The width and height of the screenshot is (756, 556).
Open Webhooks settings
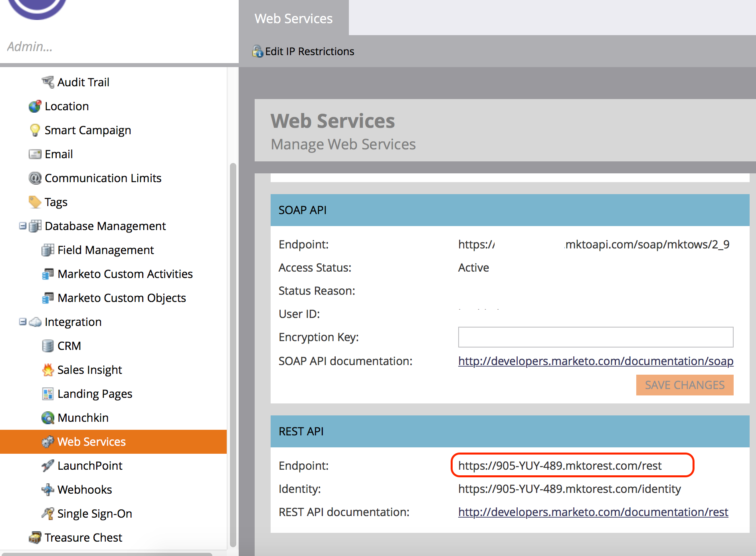(85, 490)
